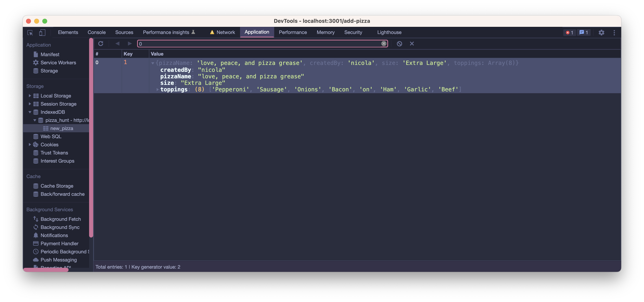This screenshot has width=644, height=302.
Task: Go to next page of entries
Action: 130,44
